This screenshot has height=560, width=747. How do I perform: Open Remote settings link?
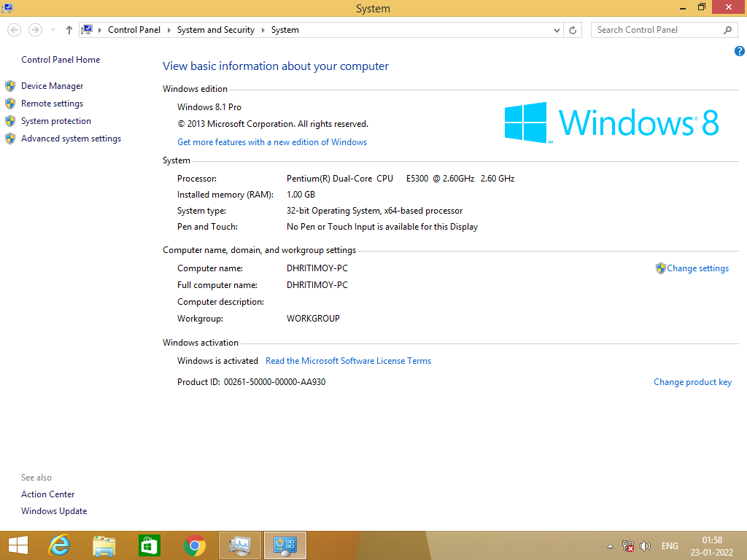coord(52,104)
